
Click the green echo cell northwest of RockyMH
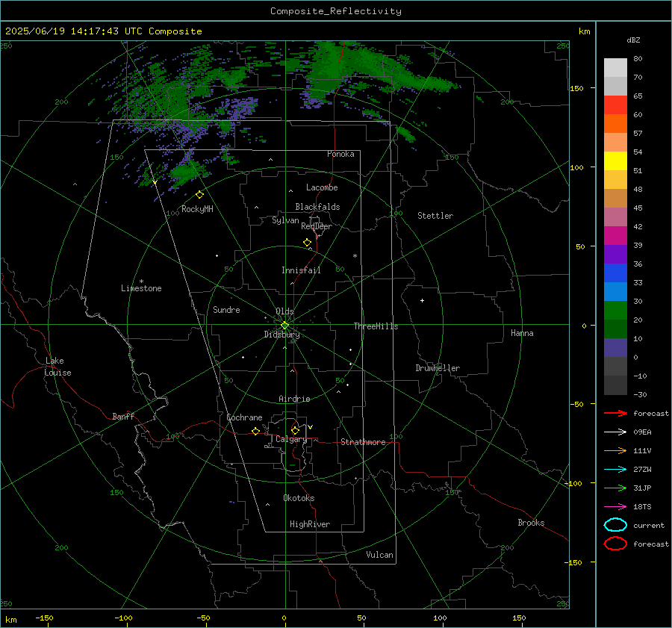tap(185, 172)
